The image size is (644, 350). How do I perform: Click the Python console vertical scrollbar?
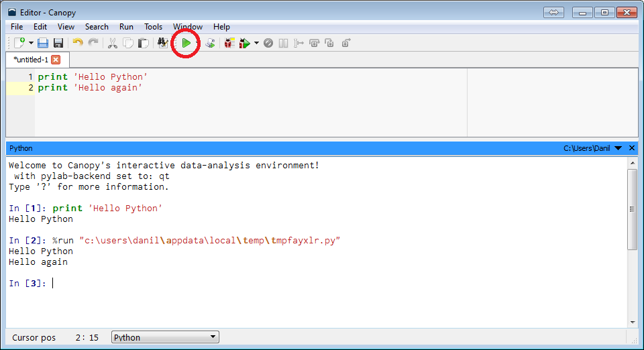632,209
